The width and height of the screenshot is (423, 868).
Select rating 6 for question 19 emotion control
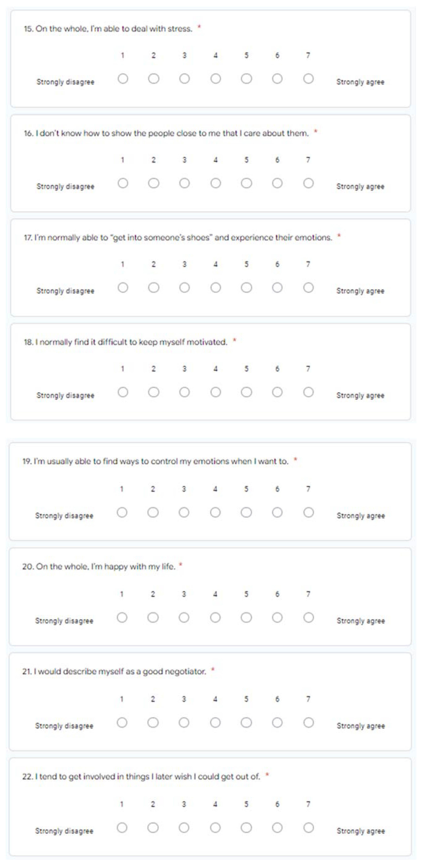(x=277, y=512)
